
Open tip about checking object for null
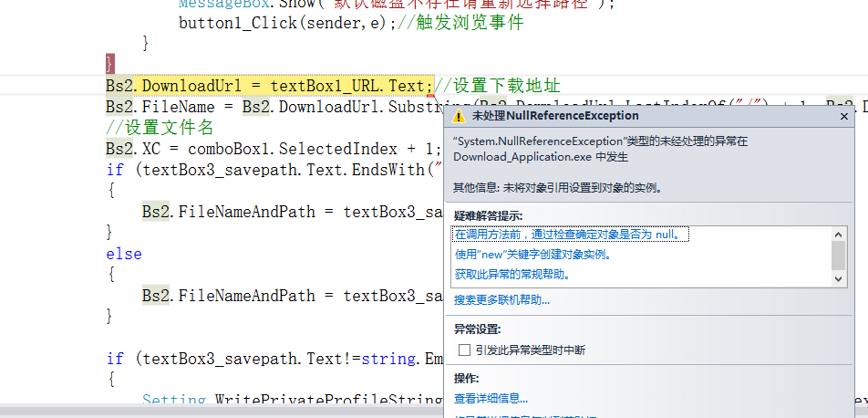(x=571, y=235)
